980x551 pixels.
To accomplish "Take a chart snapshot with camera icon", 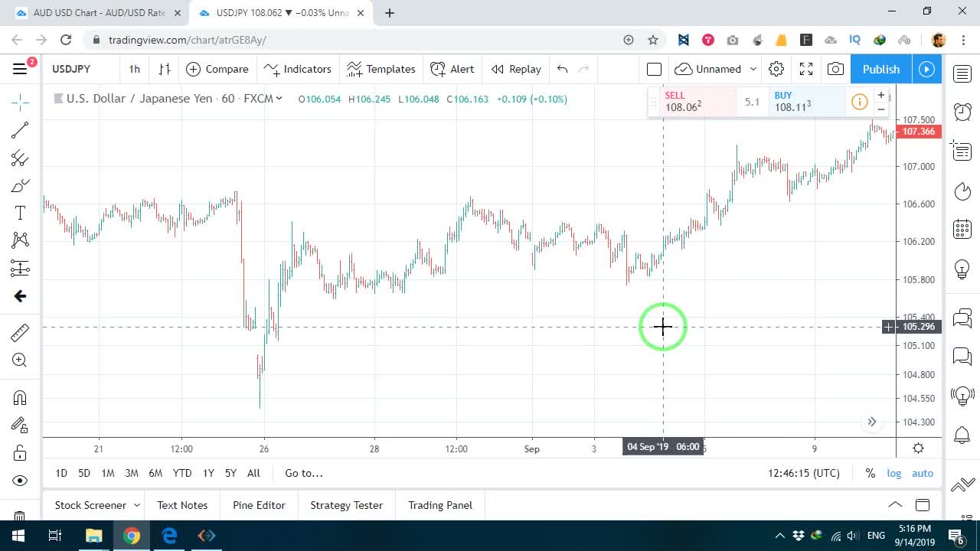I will point(836,69).
